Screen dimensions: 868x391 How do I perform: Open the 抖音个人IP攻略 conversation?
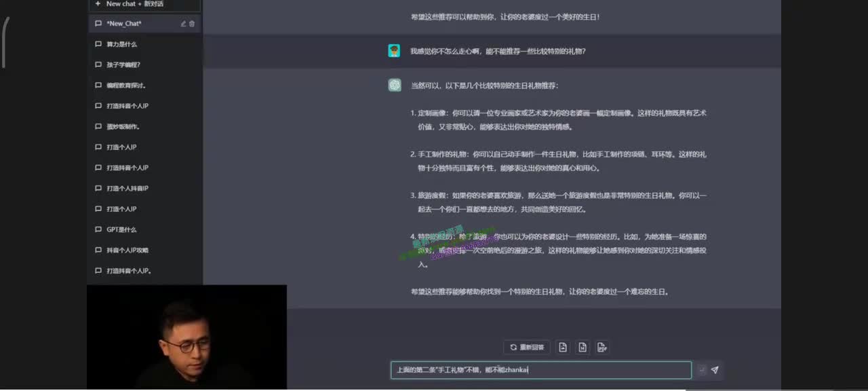127,250
